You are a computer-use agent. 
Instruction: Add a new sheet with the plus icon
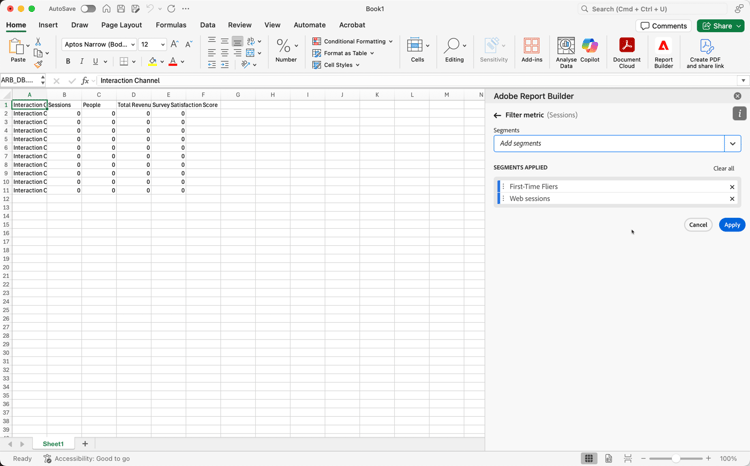tap(85, 444)
